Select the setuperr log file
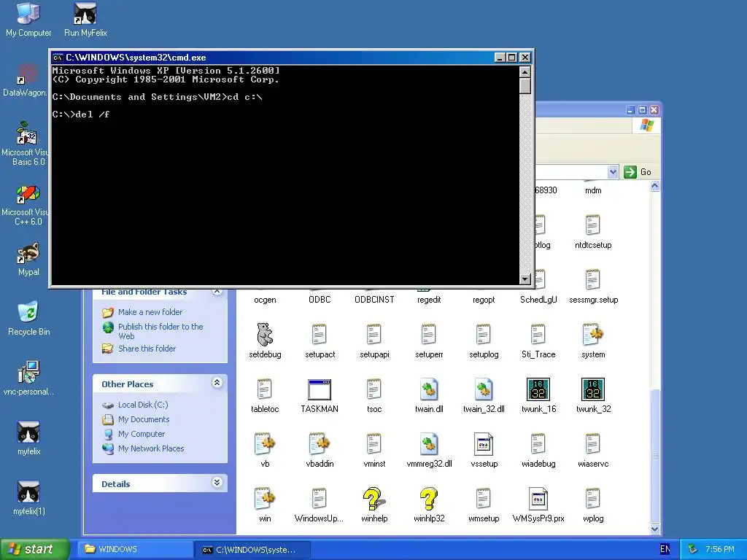 pos(429,340)
